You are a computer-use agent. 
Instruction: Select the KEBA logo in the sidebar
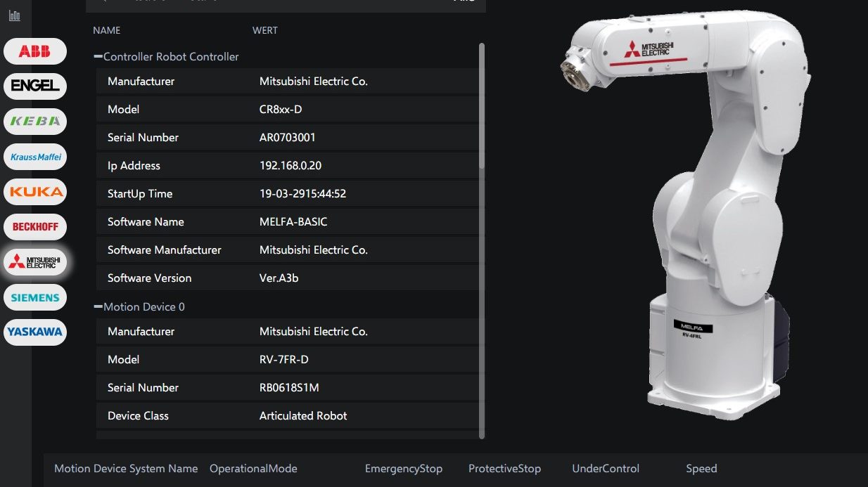(x=34, y=121)
